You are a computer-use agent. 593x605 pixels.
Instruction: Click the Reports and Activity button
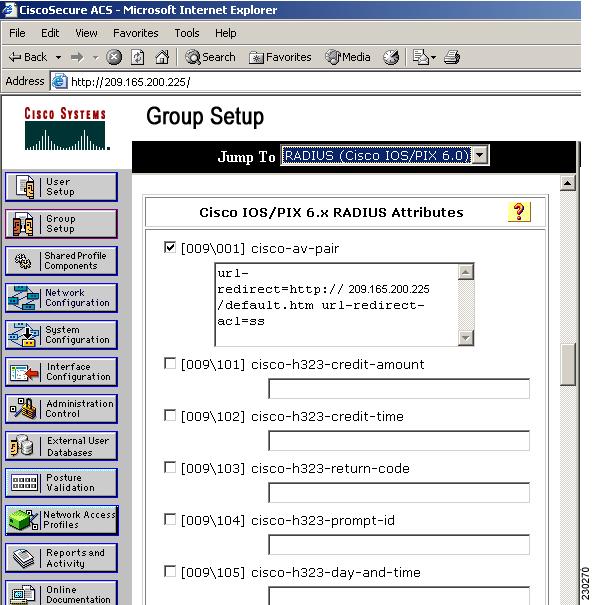pyautogui.click(x=62, y=558)
